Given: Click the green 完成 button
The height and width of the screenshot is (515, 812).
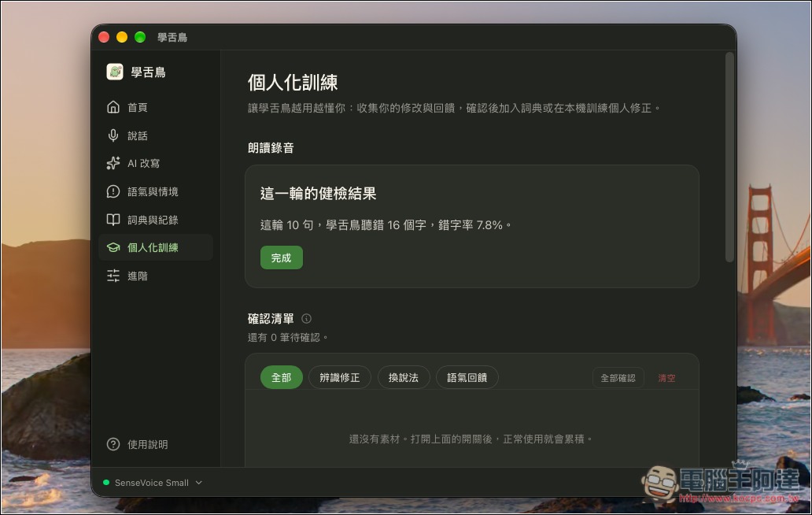Looking at the screenshot, I should [x=281, y=257].
